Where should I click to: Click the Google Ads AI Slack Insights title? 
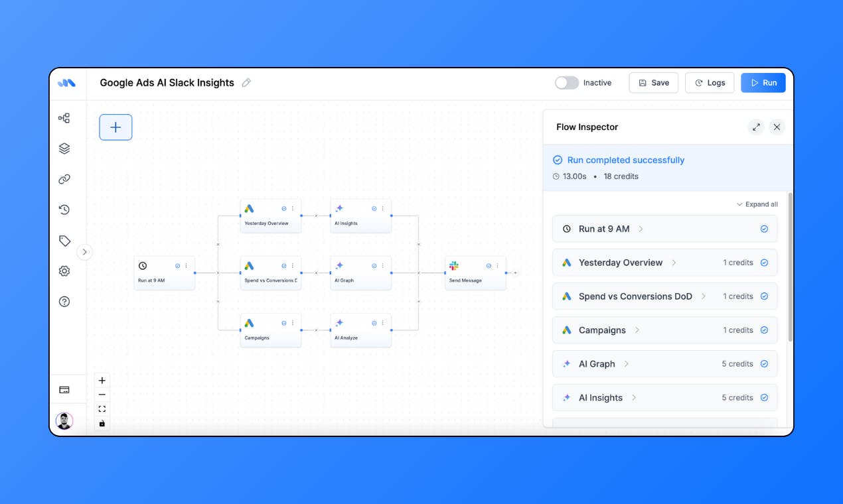167,83
